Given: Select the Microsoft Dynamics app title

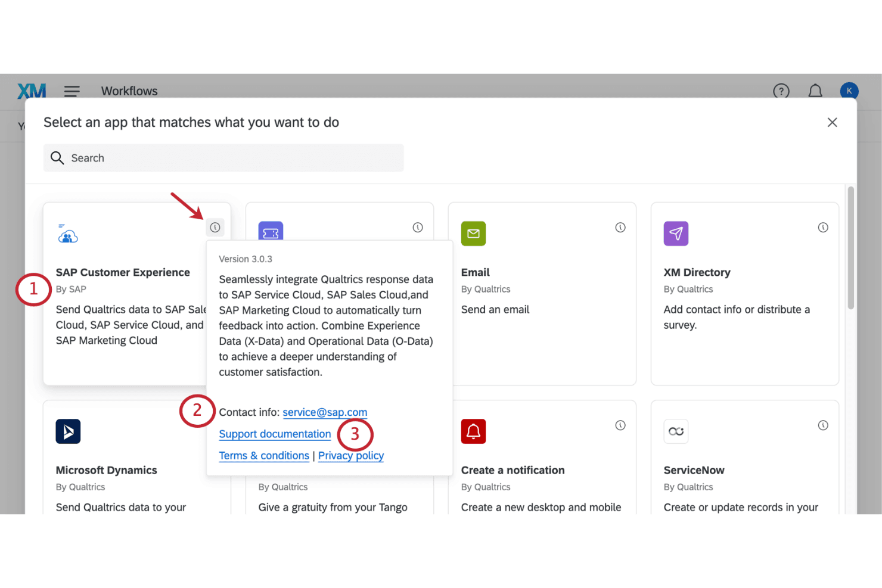Looking at the screenshot, I should pyautogui.click(x=107, y=470).
